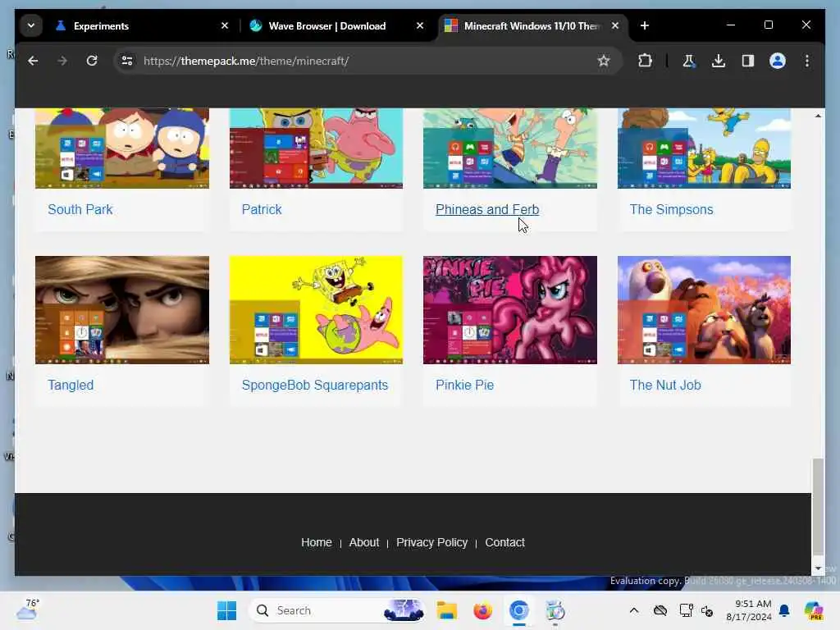
Task: Open the SpongeBob Squarepants theme link
Action: (315, 386)
